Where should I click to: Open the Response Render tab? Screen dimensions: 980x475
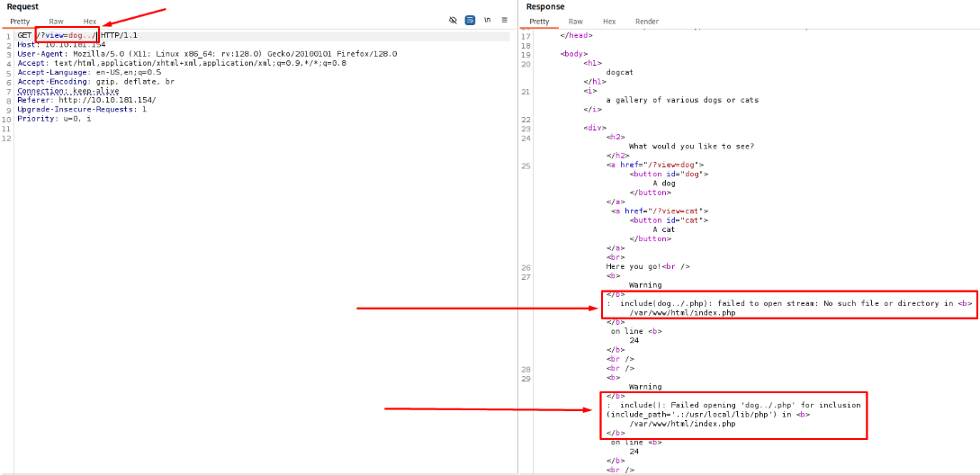coord(647,22)
